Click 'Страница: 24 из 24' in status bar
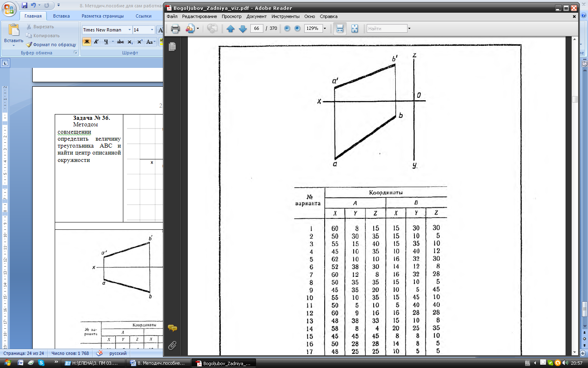 pyautogui.click(x=24, y=353)
